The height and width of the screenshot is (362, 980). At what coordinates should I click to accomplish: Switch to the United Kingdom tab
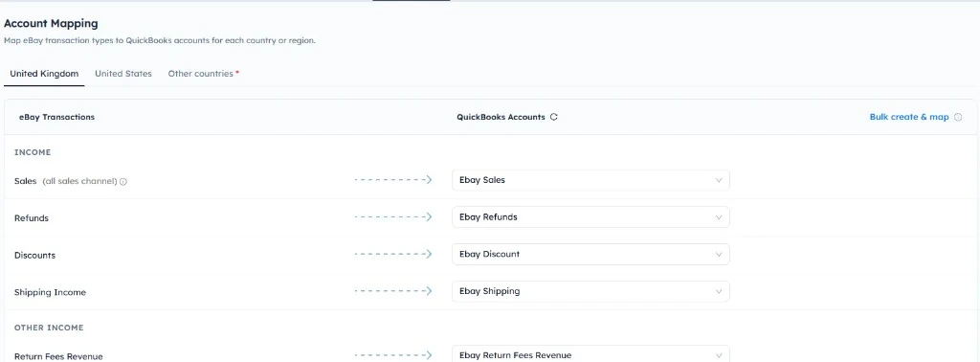44,74
